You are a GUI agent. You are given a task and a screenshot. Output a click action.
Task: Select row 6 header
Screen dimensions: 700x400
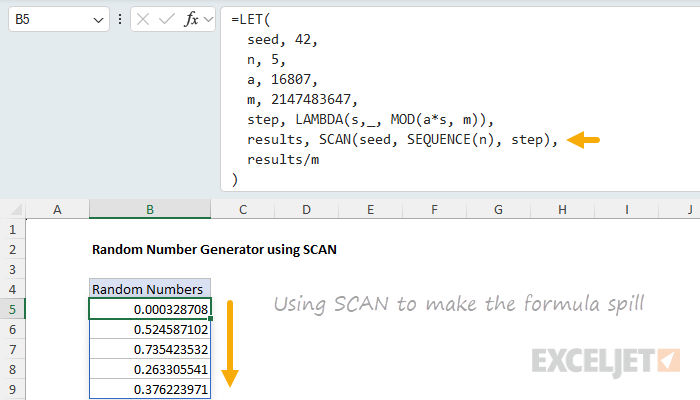tap(12, 329)
